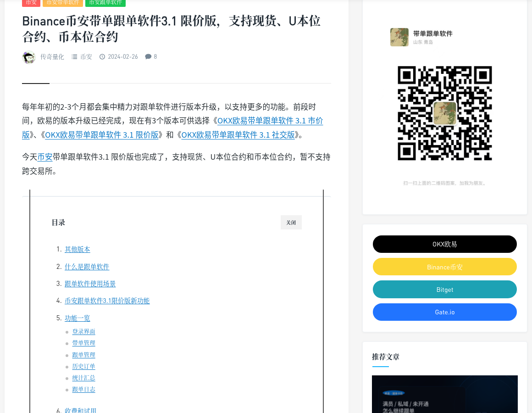This screenshot has width=532, height=413.
Task: Click the red 币安 tag
Action: (31, 3)
